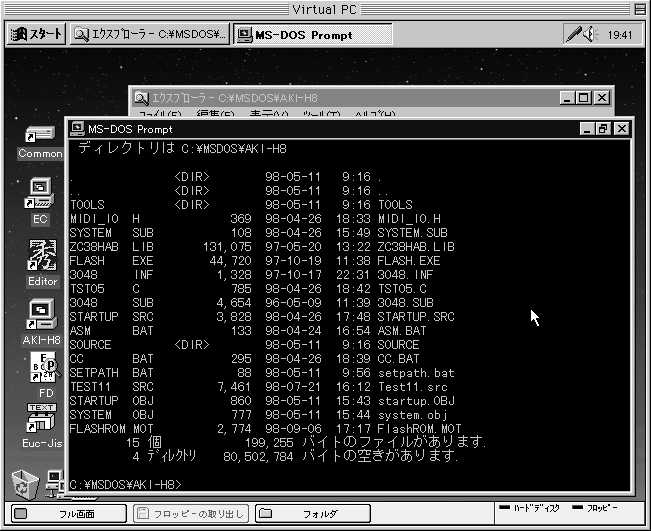Open the Common desktop shortcut icon
The image size is (651, 531).
(40, 134)
